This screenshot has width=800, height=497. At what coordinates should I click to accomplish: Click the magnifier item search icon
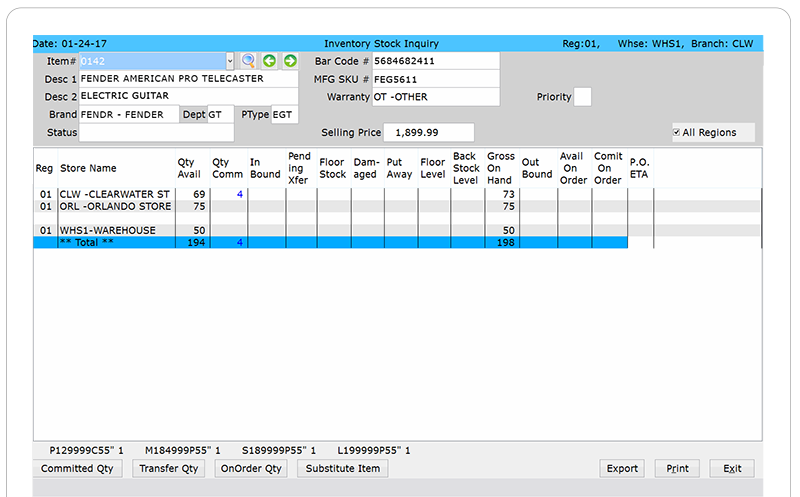248,61
